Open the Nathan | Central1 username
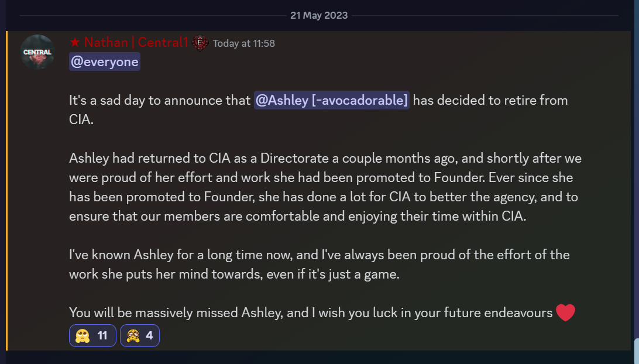Screen dimensions: 639x364 pyautogui.click(x=136, y=42)
